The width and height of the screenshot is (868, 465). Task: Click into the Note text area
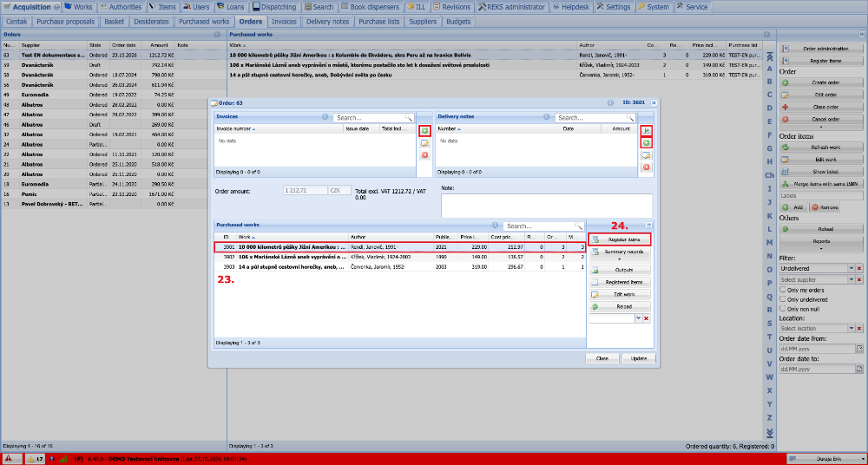(x=546, y=206)
